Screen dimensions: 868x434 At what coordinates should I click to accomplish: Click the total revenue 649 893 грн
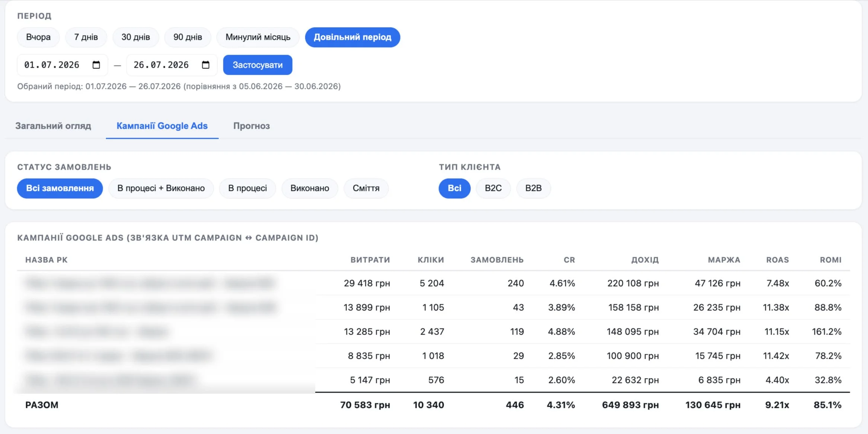tap(630, 405)
